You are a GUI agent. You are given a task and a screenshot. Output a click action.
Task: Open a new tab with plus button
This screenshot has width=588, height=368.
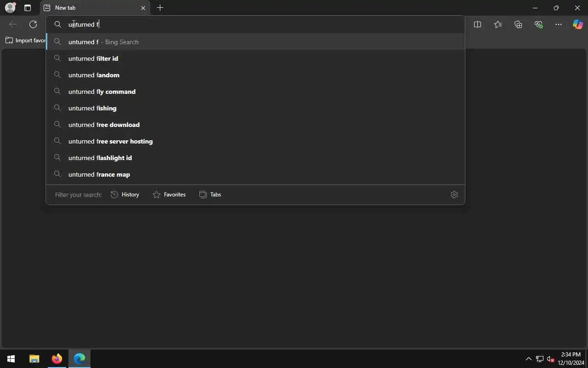(160, 8)
